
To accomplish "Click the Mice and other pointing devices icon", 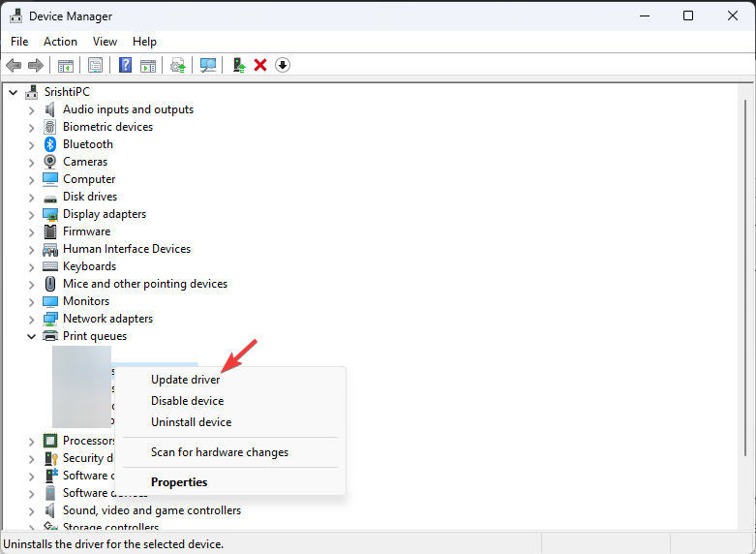I will (50, 284).
